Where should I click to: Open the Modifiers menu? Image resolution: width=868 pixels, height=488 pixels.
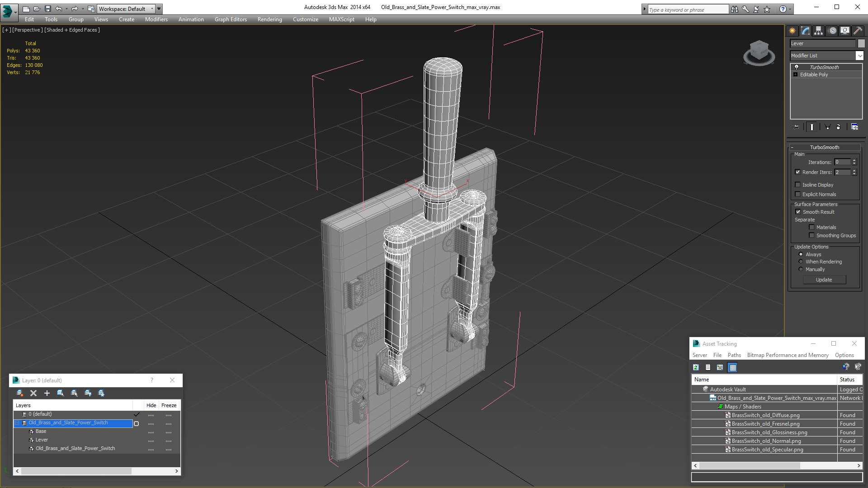tap(156, 19)
